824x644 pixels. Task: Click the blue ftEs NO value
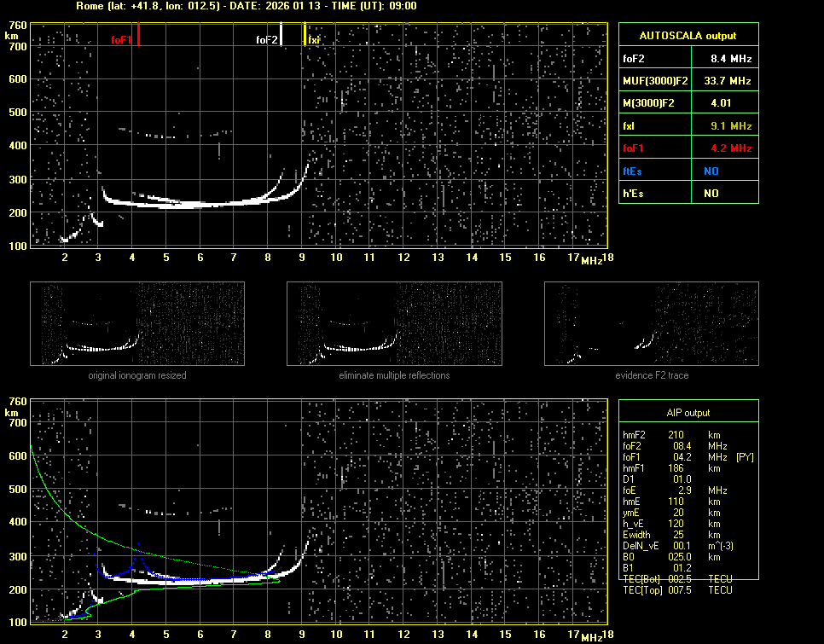click(x=711, y=171)
